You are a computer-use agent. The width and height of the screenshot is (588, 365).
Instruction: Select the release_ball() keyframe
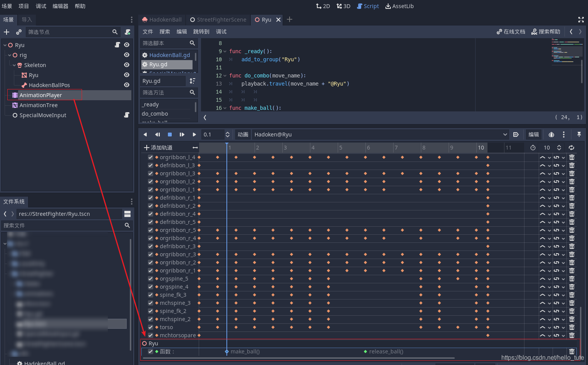tap(365, 352)
